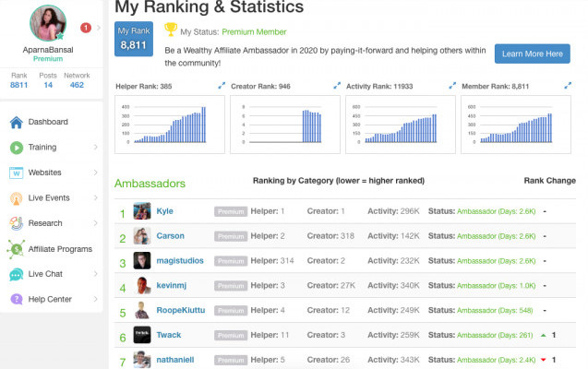
Task: Expand the Creator Rank chart
Action: click(x=337, y=86)
